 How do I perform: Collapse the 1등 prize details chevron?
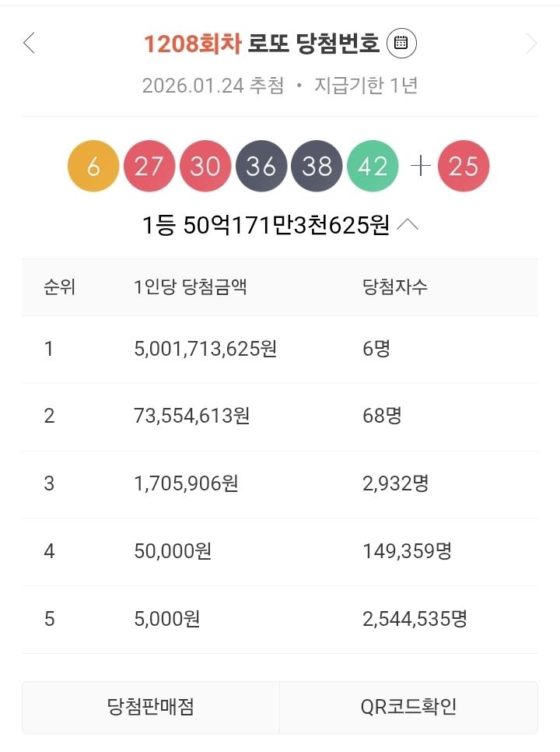[x=408, y=226]
